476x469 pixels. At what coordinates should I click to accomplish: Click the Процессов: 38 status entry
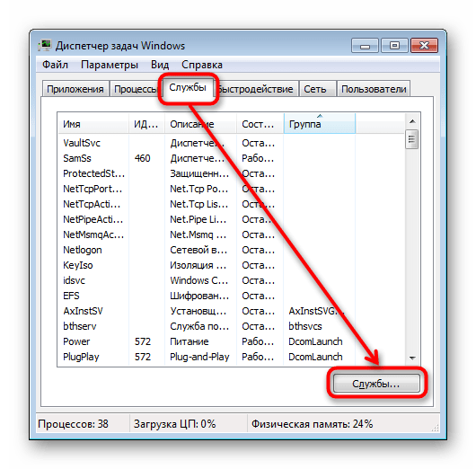coord(73,424)
